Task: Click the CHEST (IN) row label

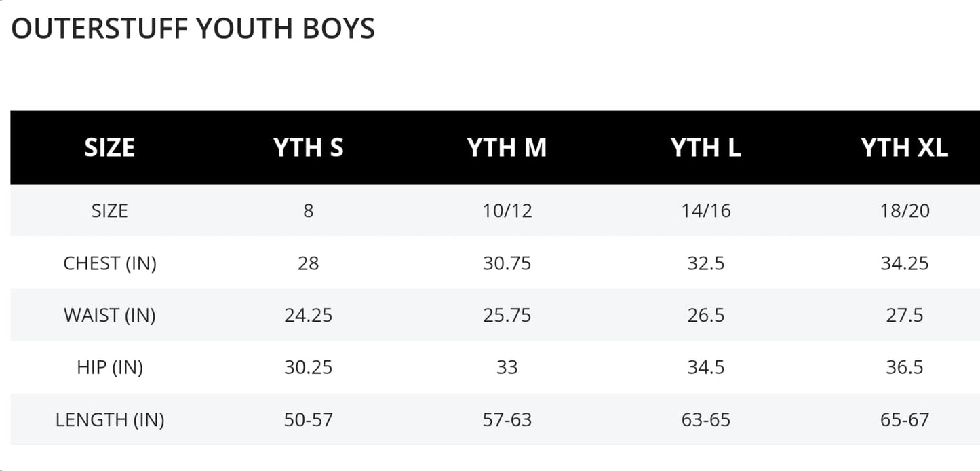Action: point(109,263)
